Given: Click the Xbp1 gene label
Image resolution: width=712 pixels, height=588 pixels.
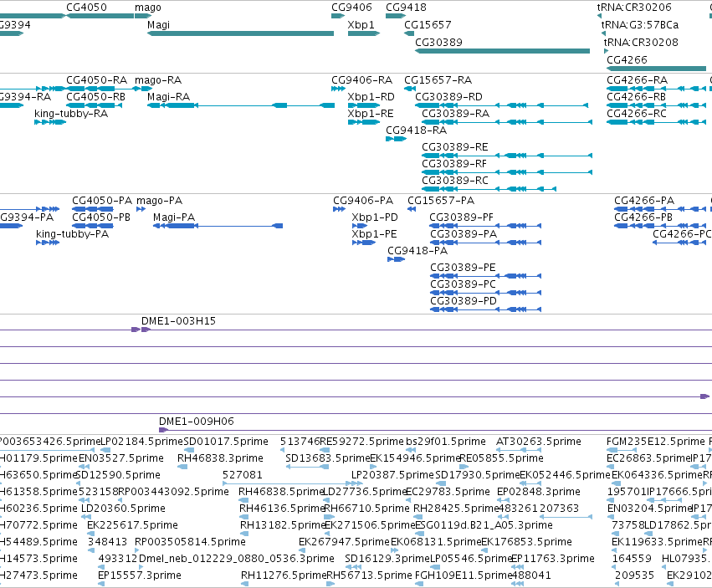Looking at the screenshot, I should [361, 25].
